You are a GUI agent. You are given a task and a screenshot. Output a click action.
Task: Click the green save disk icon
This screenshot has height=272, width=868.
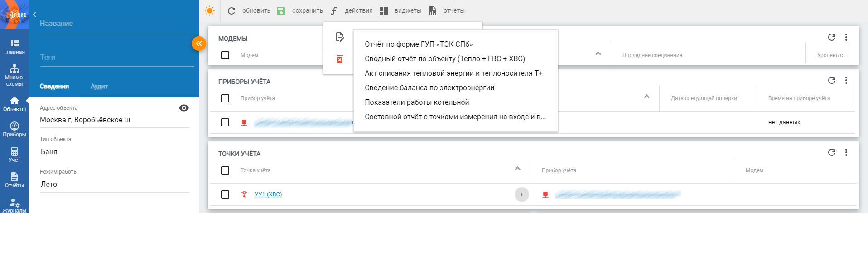[281, 10]
